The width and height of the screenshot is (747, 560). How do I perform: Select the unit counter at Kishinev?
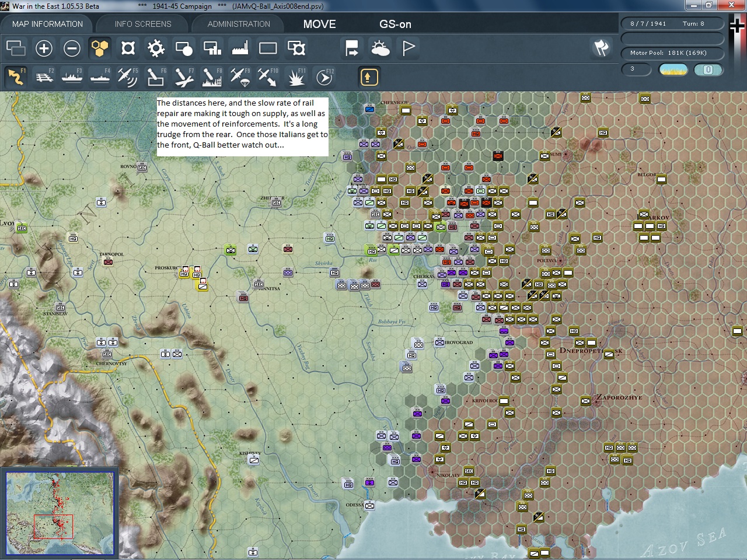point(254,460)
